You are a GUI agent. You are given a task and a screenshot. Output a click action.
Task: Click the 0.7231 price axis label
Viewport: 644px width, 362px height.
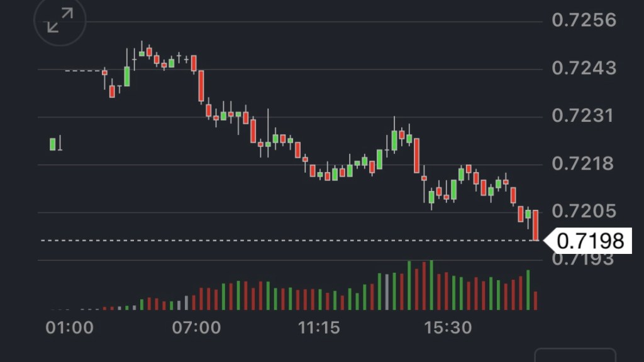click(x=584, y=116)
